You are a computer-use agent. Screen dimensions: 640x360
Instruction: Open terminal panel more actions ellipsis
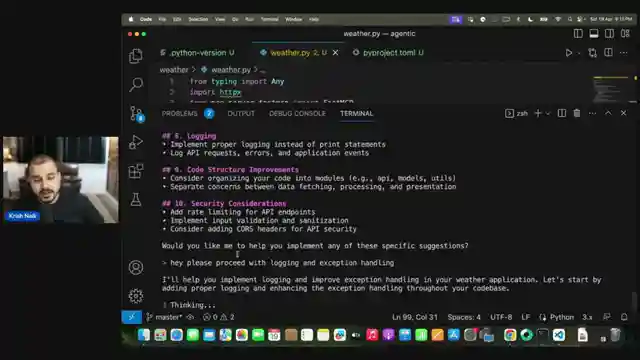[592, 113]
